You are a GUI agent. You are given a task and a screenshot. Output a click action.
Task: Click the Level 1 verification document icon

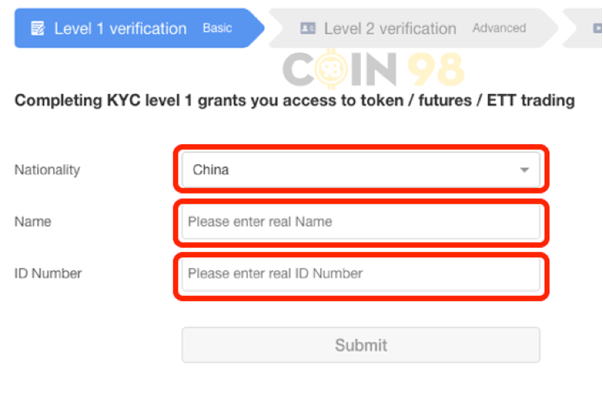pos(38,28)
